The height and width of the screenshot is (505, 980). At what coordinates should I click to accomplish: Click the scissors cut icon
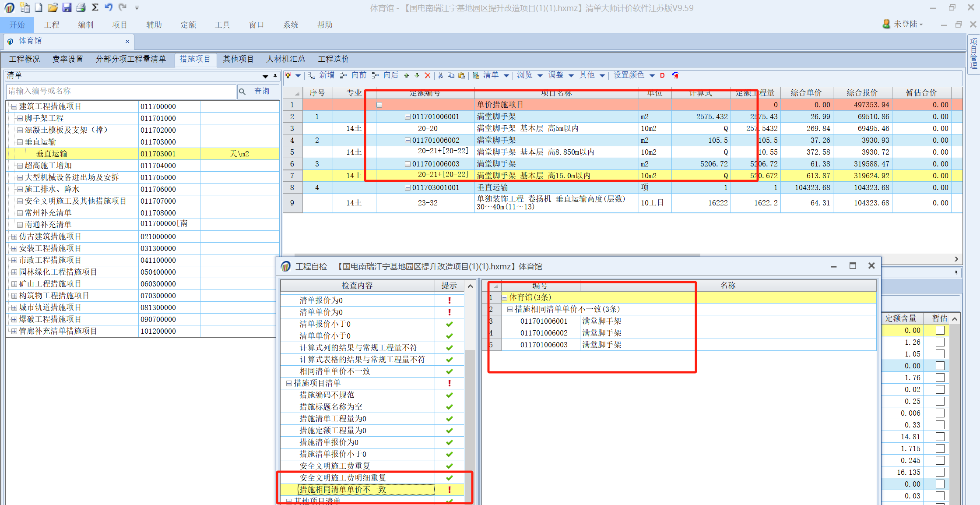coord(440,76)
